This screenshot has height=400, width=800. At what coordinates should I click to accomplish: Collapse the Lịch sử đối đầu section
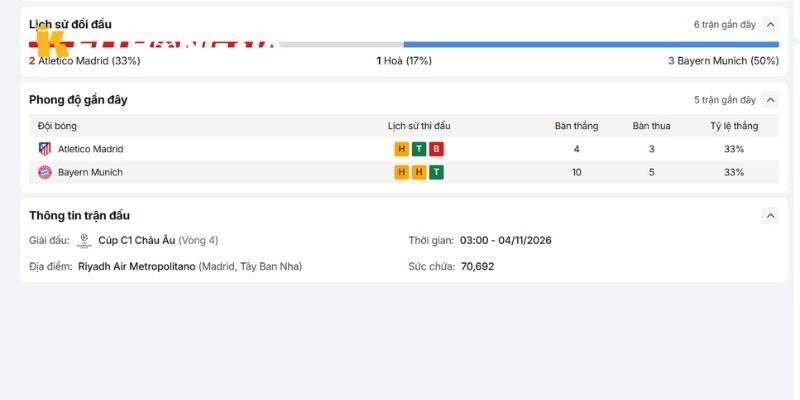[770, 24]
